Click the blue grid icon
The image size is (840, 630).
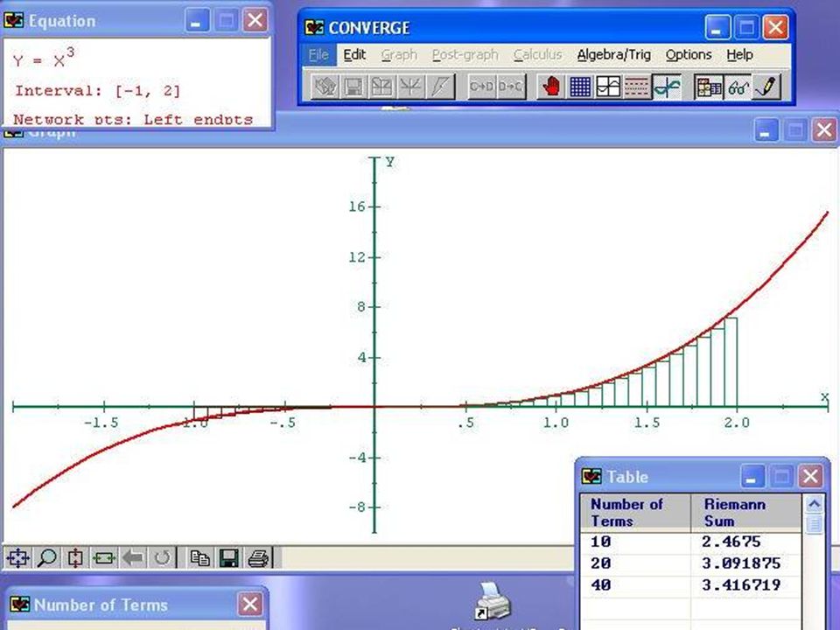(x=579, y=87)
